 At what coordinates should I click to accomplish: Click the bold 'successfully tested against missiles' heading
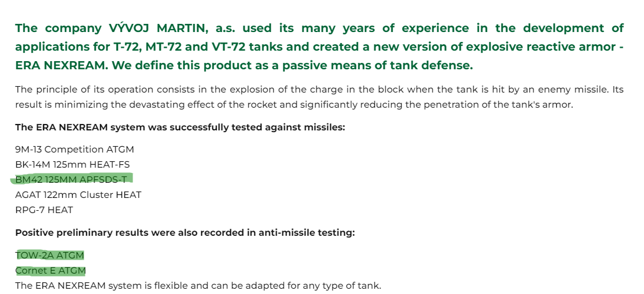(x=180, y=127)
